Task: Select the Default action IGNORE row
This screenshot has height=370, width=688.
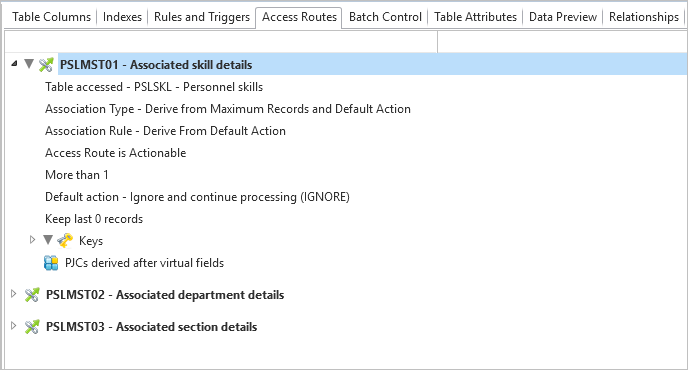Action: click(x=197, y=197)
